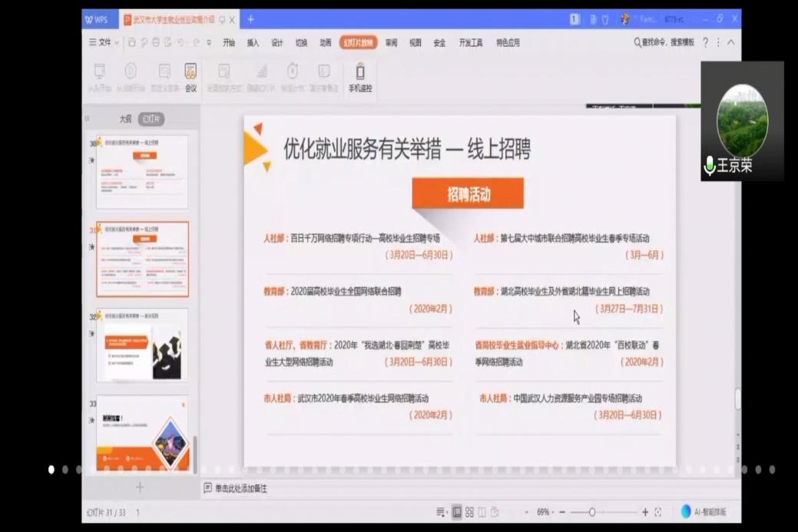Viewport: 798px width, 532px height.
Task: Open the rehearse timings clock icon
Action: 292,76
